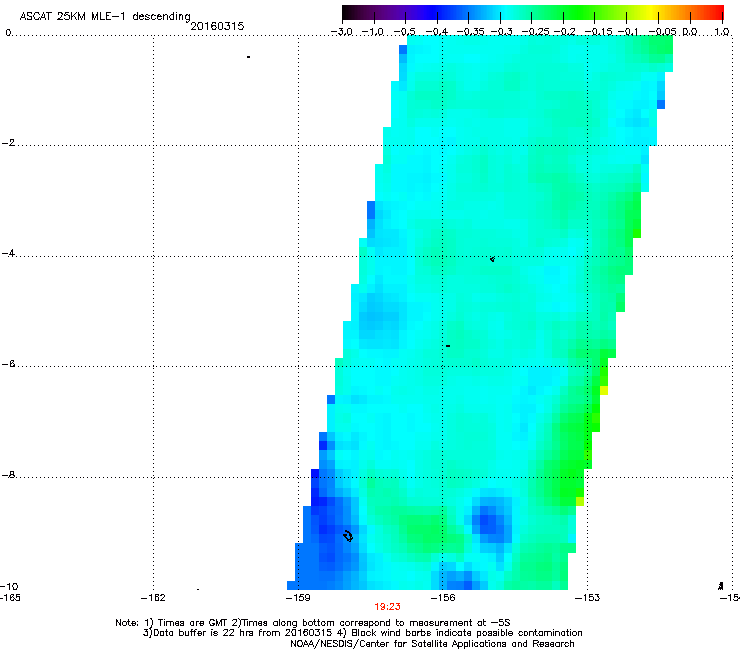Image resolution: width=740 pixels, height=650 pixels.
Task: Click the title text ASCAT 25KM MLE-1 descending
Action: [x=105, y=17]
